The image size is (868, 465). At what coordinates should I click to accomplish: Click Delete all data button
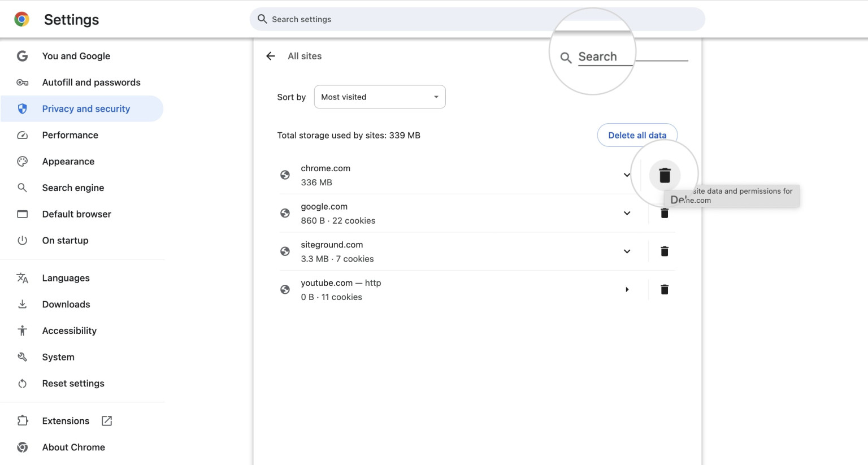click(x=637, y=135)
